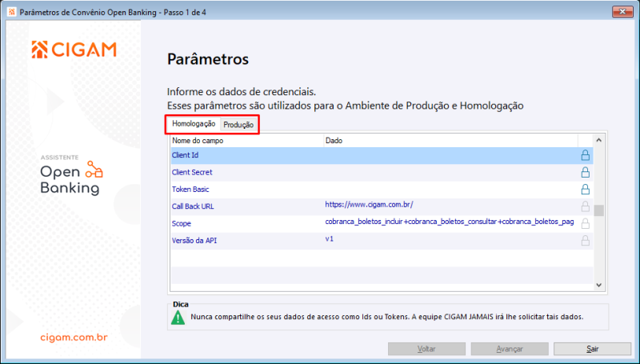Select the Client Secret row
Image resolution: width=640 pixels, height=364 pixels.
pos(382,173)
